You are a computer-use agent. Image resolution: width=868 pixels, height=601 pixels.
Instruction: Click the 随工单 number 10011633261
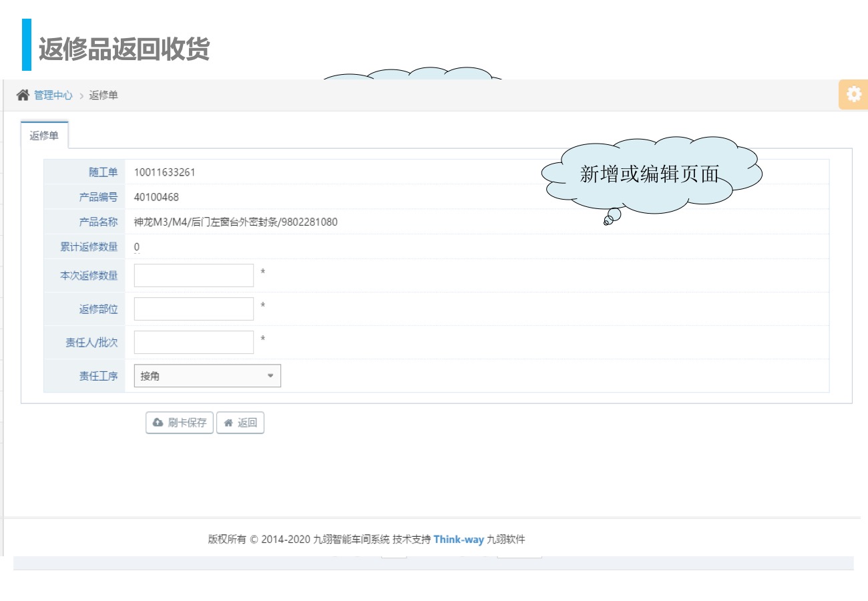coord(164,172)
